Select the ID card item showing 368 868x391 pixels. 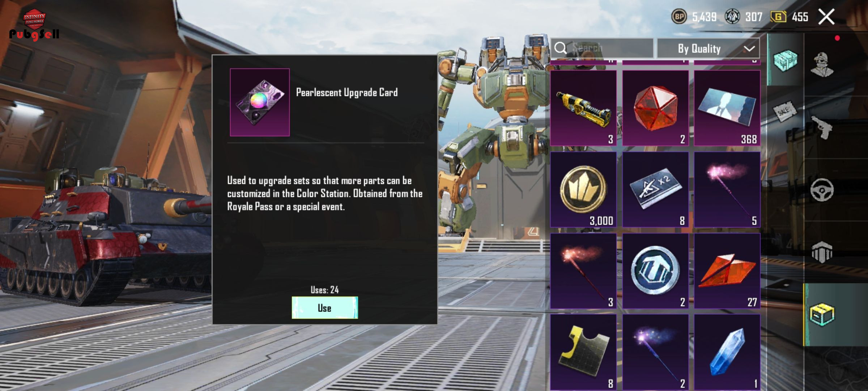point(727,108)
